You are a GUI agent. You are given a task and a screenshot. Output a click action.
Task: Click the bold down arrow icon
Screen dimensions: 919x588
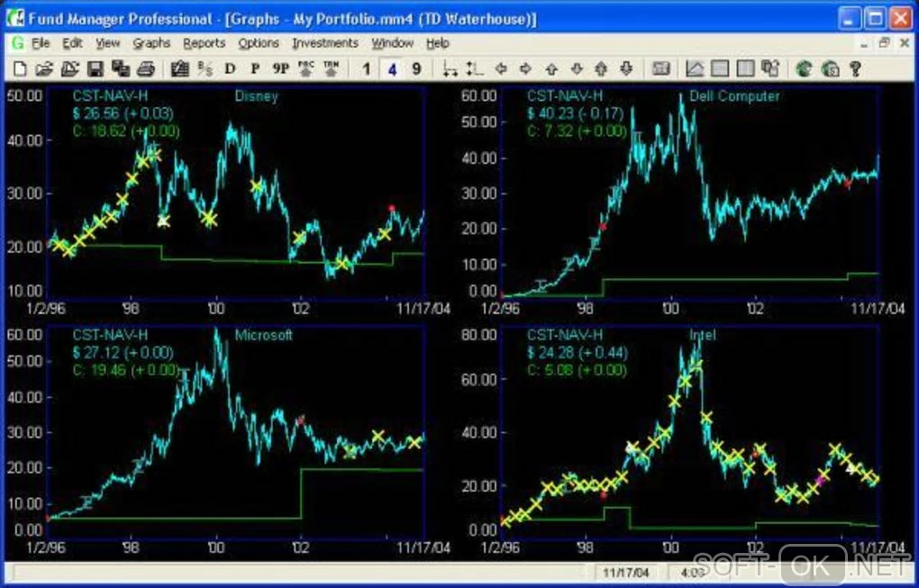[x=626, y=69]
